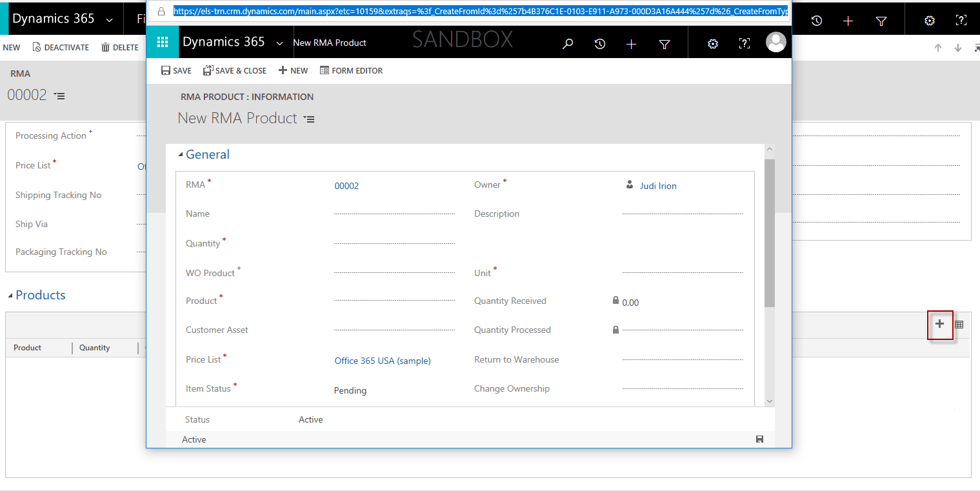Screen dimensions: 980x491
Task: Go to previous record up arrow
Action: click(x=938, y=48)
